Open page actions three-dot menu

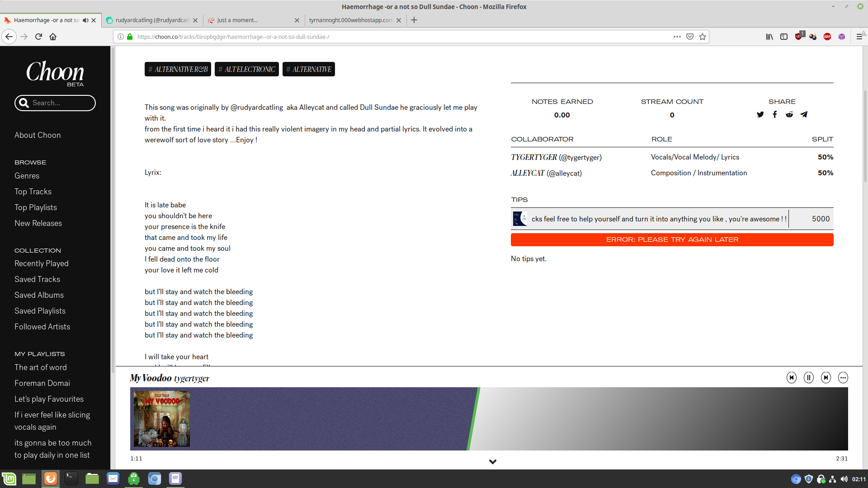[x=677, y=37]
